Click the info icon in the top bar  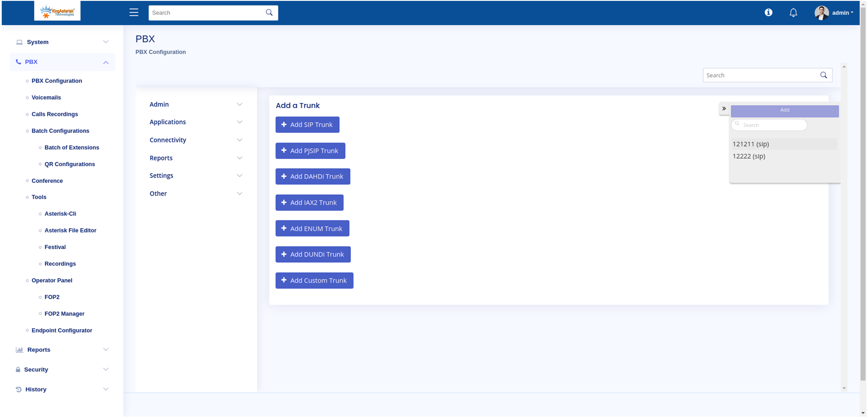(x=769, y=12)
